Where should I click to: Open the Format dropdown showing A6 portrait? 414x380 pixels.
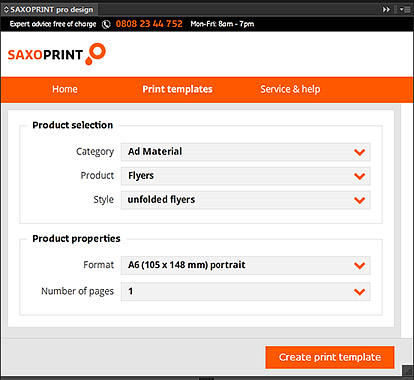pos(246,265)
